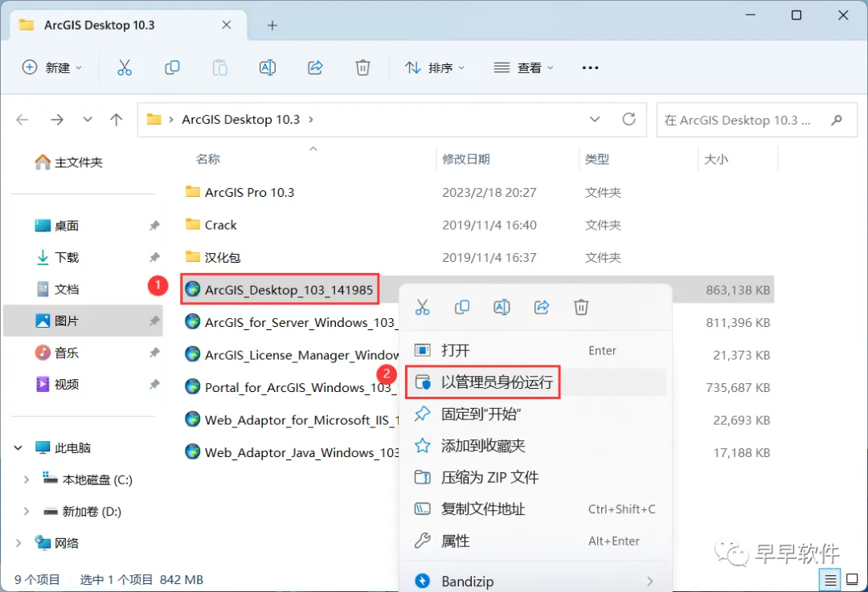
Task: Switch to details view in status bar
Action: (830, 579)
